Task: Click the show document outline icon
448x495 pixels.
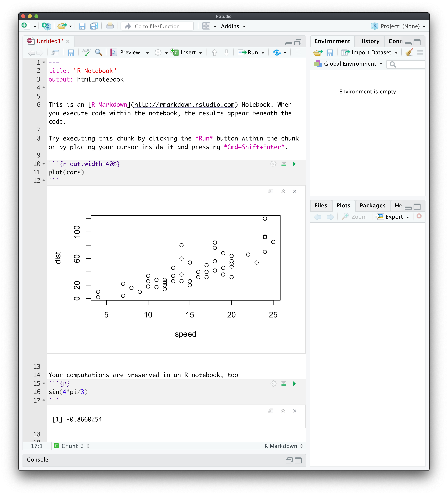Action: (298, 52)
